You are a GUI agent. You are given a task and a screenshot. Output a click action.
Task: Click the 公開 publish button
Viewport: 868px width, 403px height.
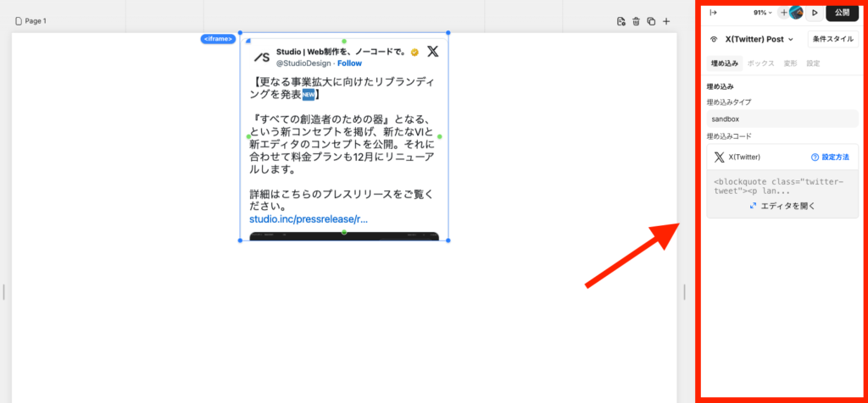click(841, 13)
